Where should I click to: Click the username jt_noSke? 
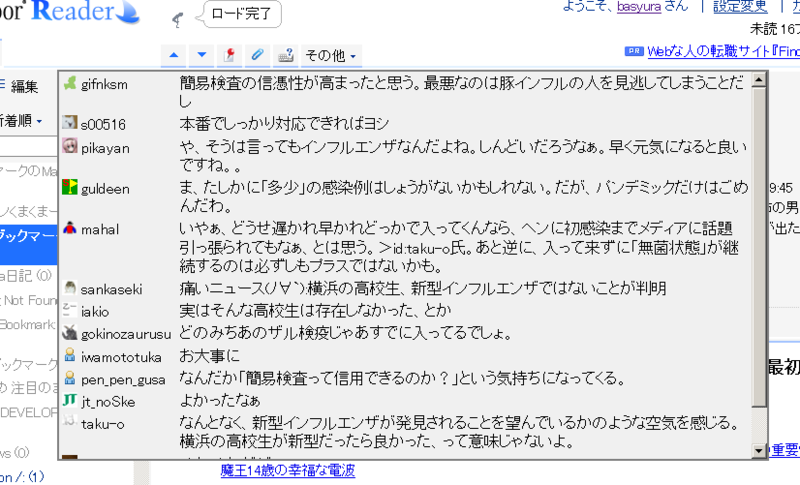[108, 402]
